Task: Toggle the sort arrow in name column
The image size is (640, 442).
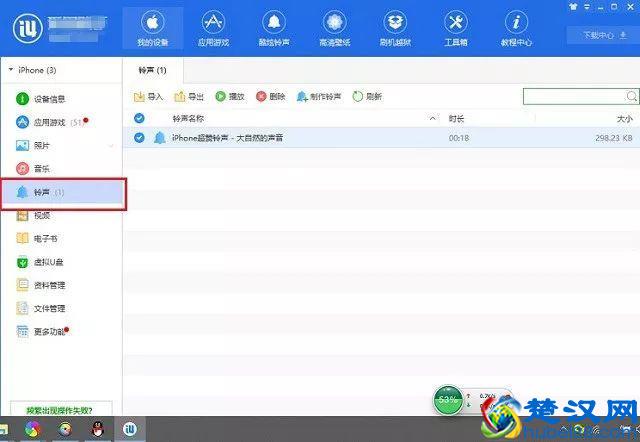Action: point(432,118)
